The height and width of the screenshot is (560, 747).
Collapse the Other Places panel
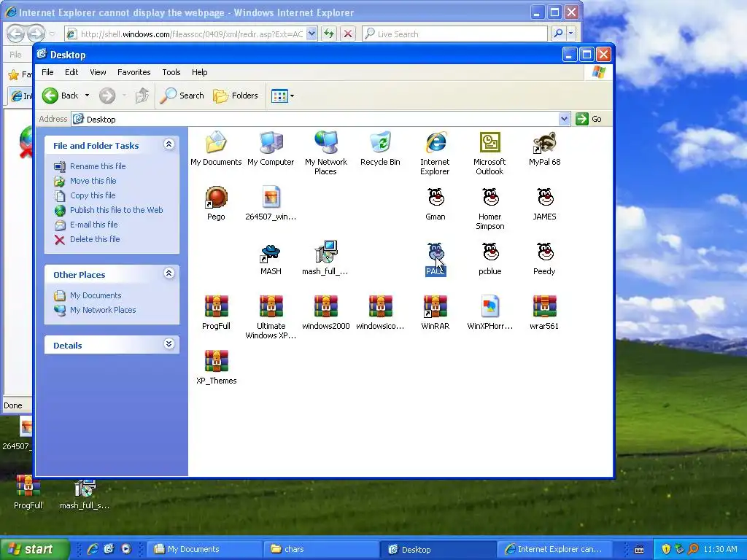point(169,273)
